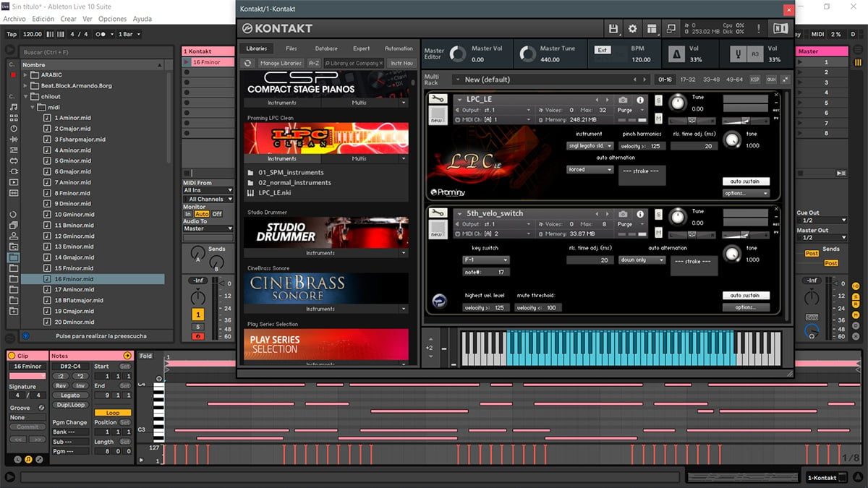
Task: Toggle auto sustain on 5th_velo_switch
Action: pos(745,296)
